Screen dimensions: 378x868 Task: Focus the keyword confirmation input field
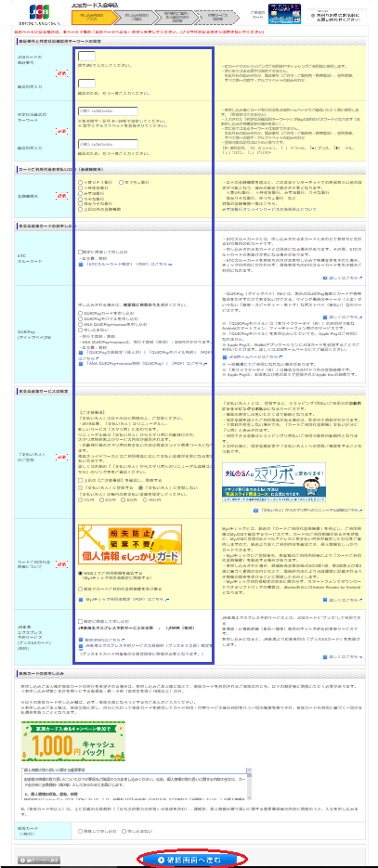pyautogui.click(x=108, y=144)
